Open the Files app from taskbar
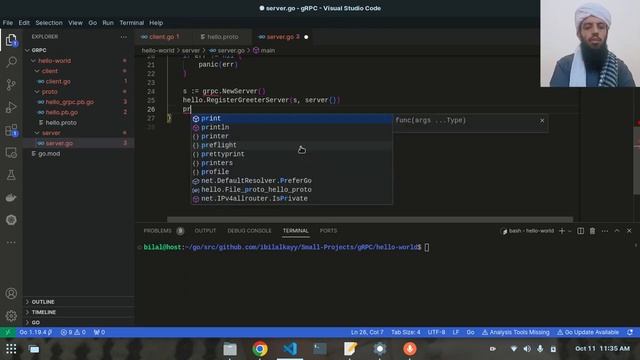This screenshot has height=360, width=640. click(230, 349)
